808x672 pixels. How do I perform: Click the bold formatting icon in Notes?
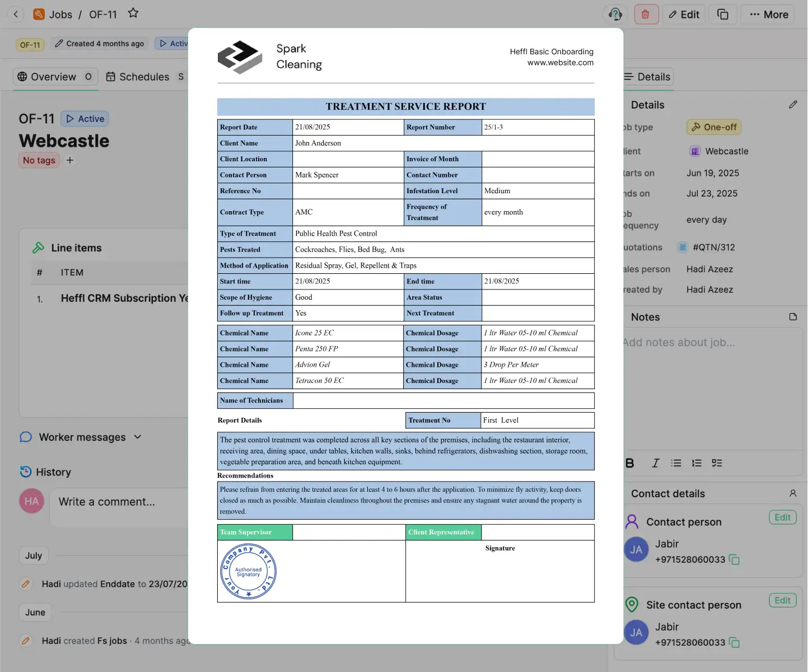(x=630, y=463)
